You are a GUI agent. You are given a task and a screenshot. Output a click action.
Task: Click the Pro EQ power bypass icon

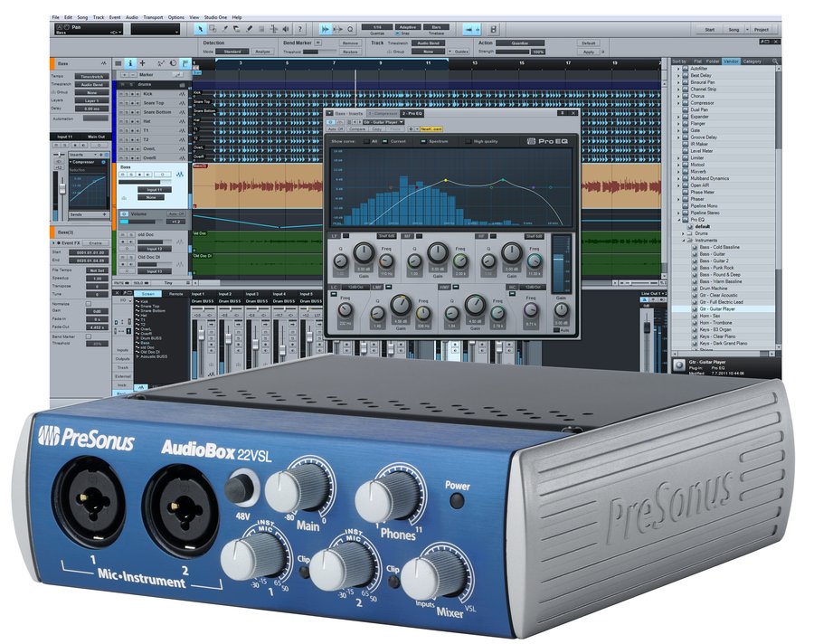(x=331, y=122)
